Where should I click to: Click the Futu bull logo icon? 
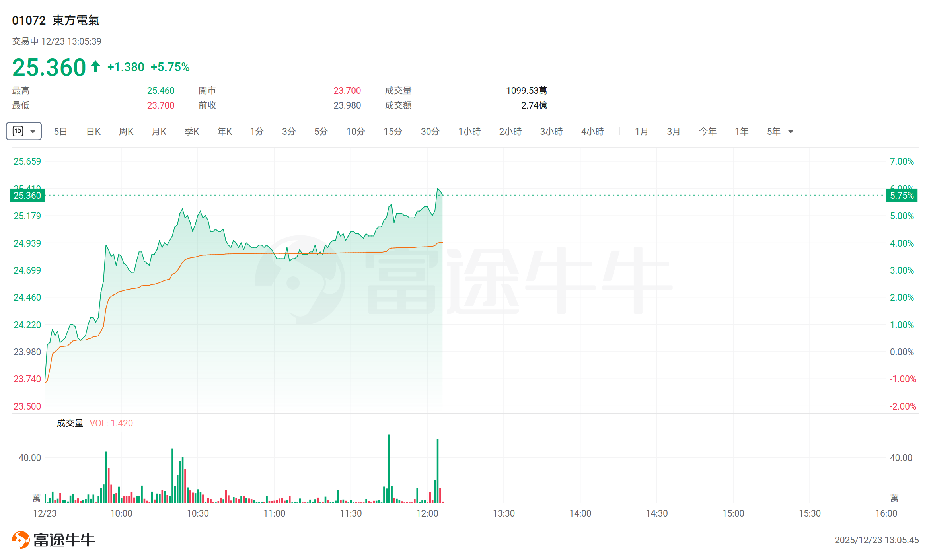point(21,540)
